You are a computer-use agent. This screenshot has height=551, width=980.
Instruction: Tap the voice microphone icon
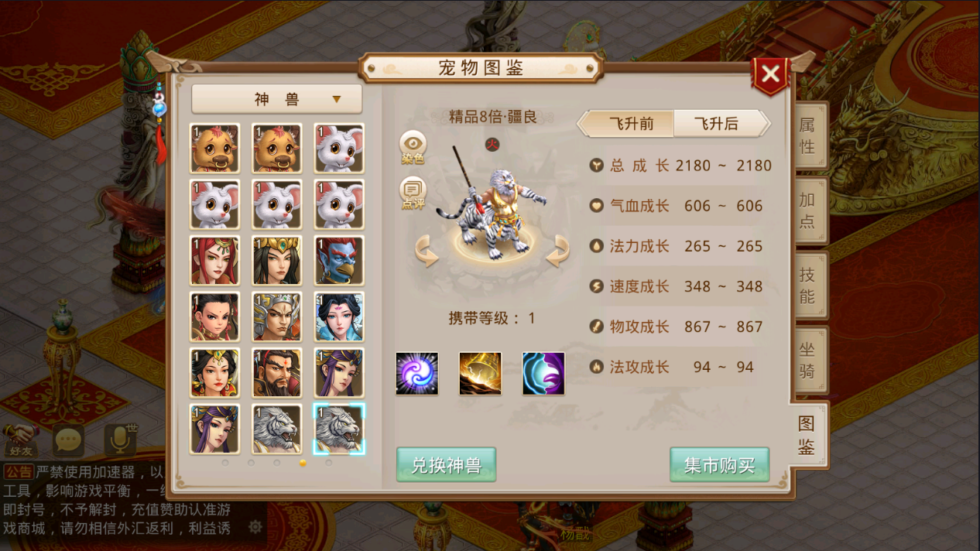(x=119, y=440)
